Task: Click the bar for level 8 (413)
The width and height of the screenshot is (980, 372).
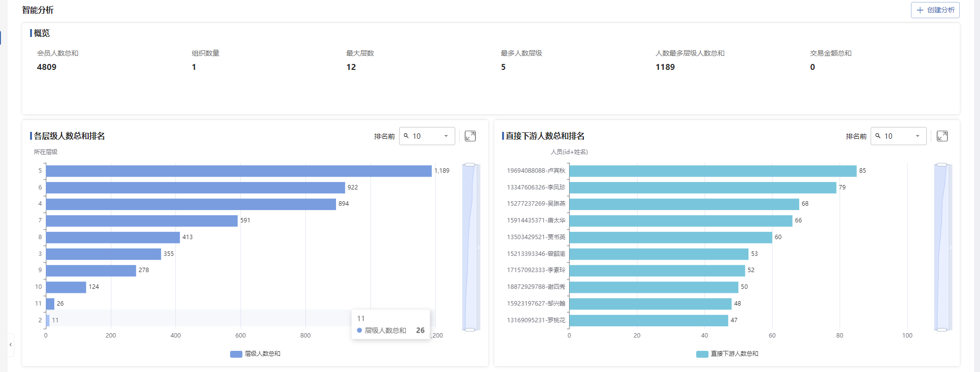Action: coord(113,237)
